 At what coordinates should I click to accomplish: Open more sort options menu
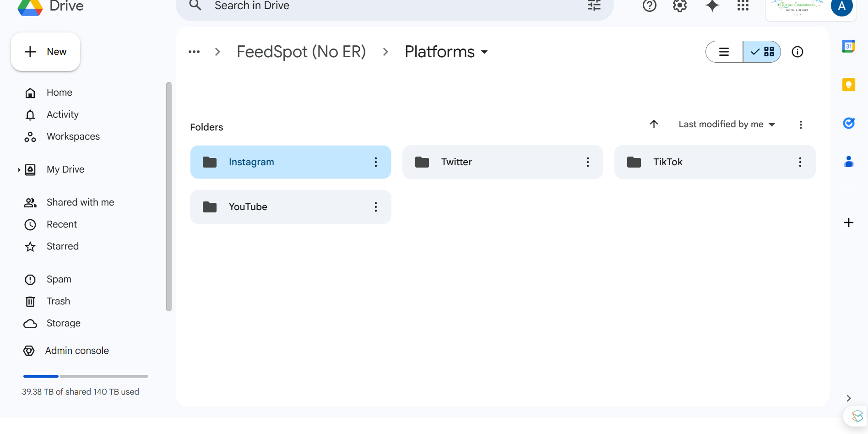(x=801, y=125)
